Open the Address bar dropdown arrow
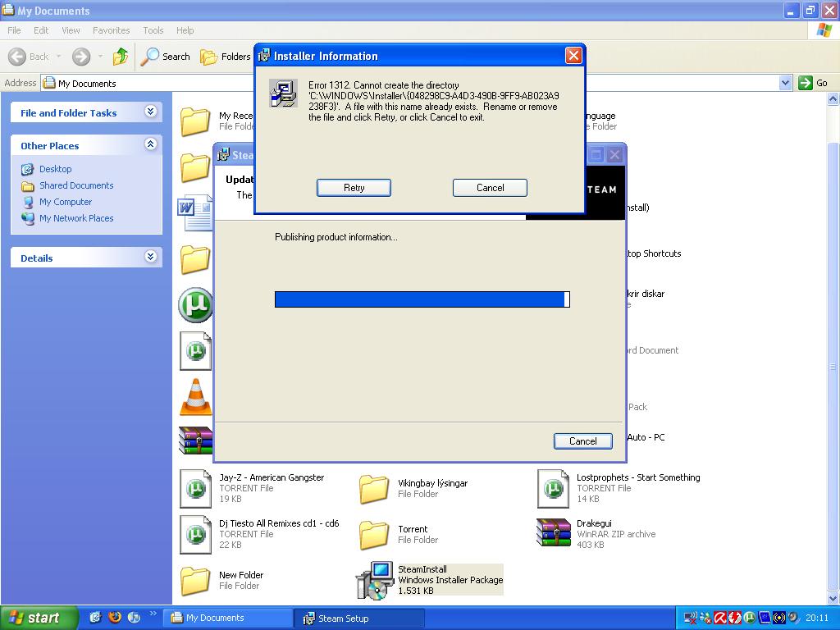The image size is (840, 630). 785,83
